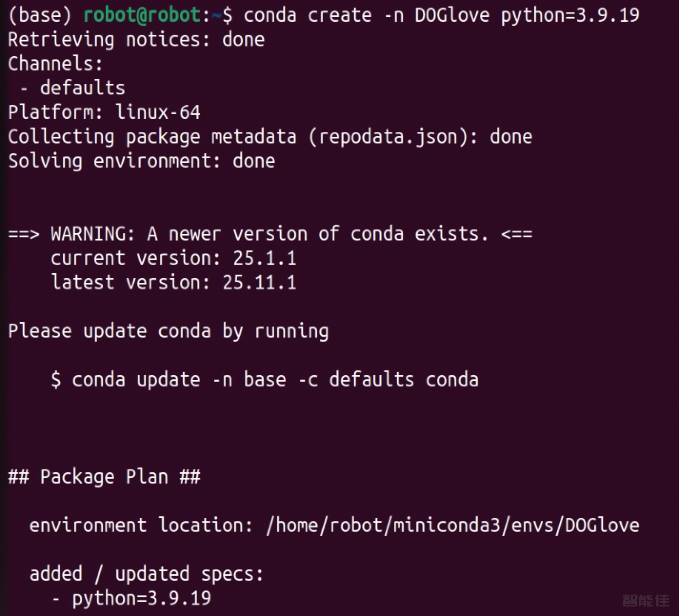Image resolution: width=679 pixels, height=616 pixels.
Task: Click the "Solving environment: done" line
Action: click(x=141, y=161)
